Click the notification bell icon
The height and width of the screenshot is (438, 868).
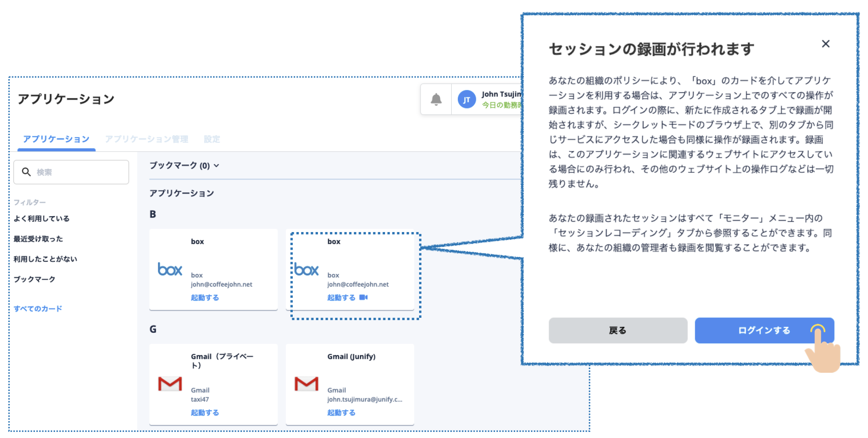click(436, 99)
